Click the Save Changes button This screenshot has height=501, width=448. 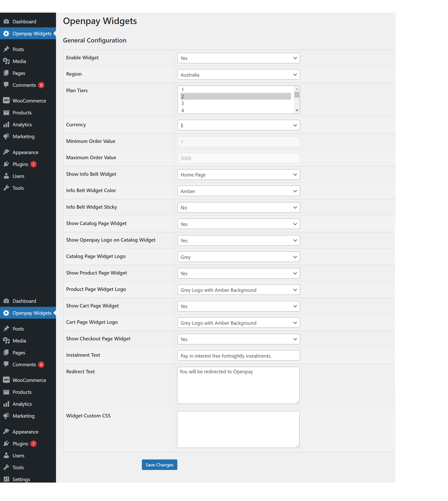(x=159, y=465)
